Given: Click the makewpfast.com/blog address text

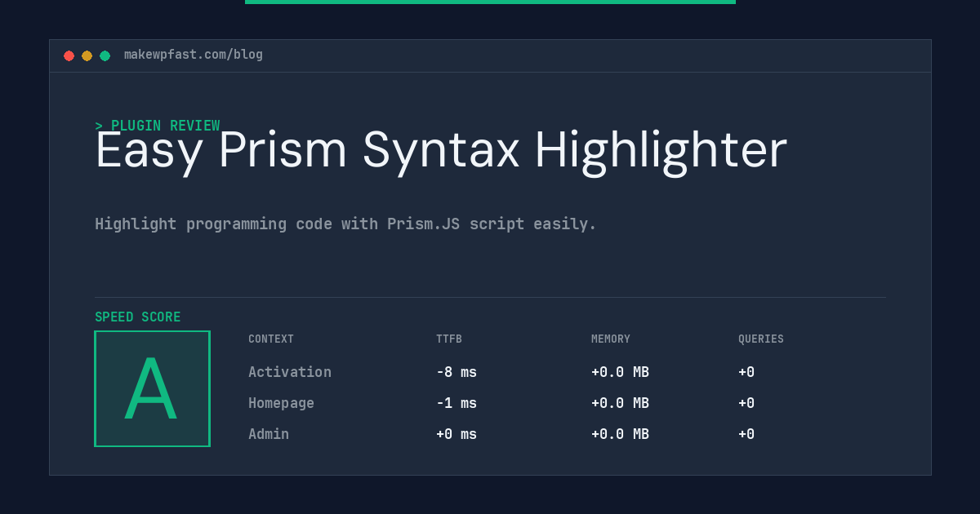Looking at the screenshot, I should click(194, 55).
